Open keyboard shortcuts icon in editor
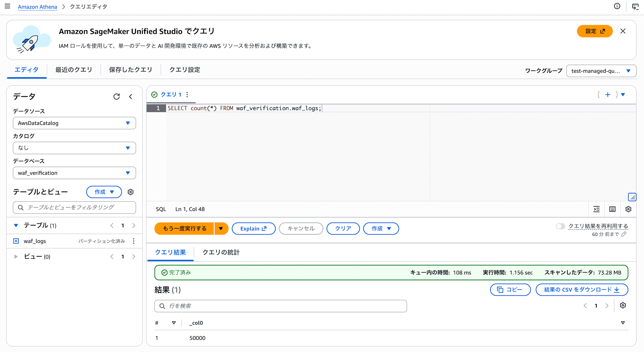644x352 pixels. tap(612, 209)
